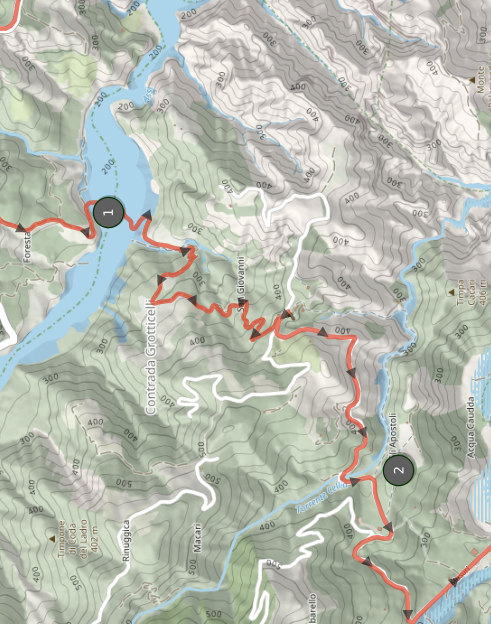Click the Monte peak triangle icon

pyautogui.click(x=472, y=80)
